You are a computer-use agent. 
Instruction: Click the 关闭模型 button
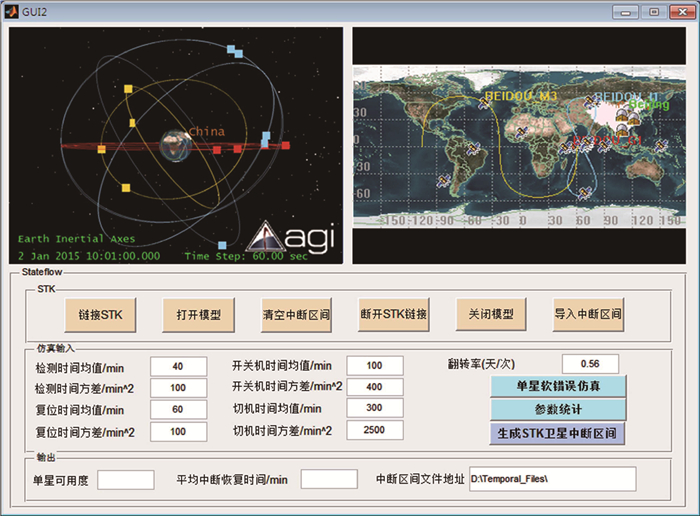[x=490, y=314]
